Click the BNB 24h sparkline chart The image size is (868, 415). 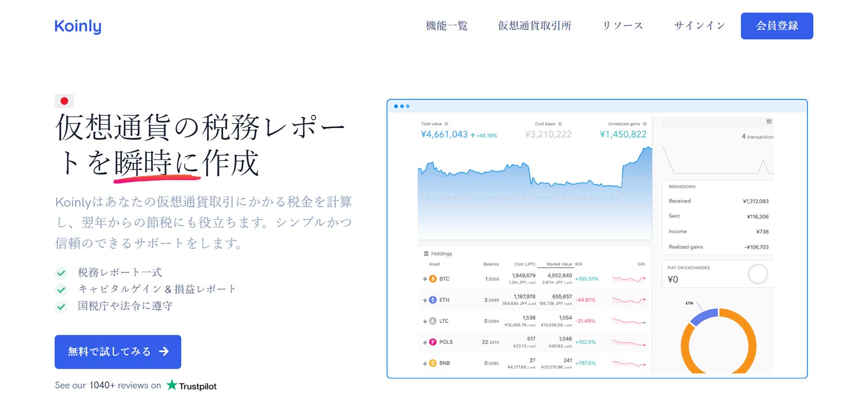click(629, 364)
